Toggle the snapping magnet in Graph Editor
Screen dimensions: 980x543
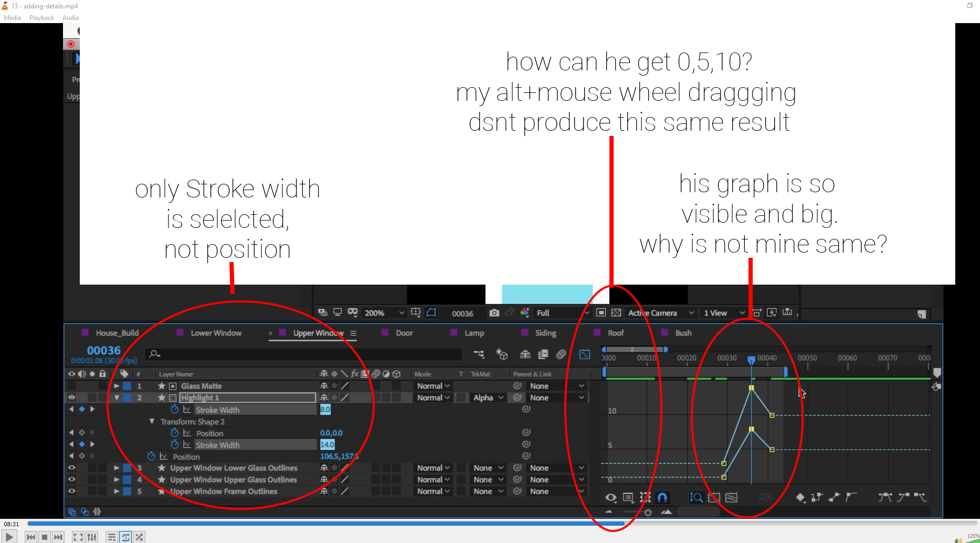click(662, 497)
